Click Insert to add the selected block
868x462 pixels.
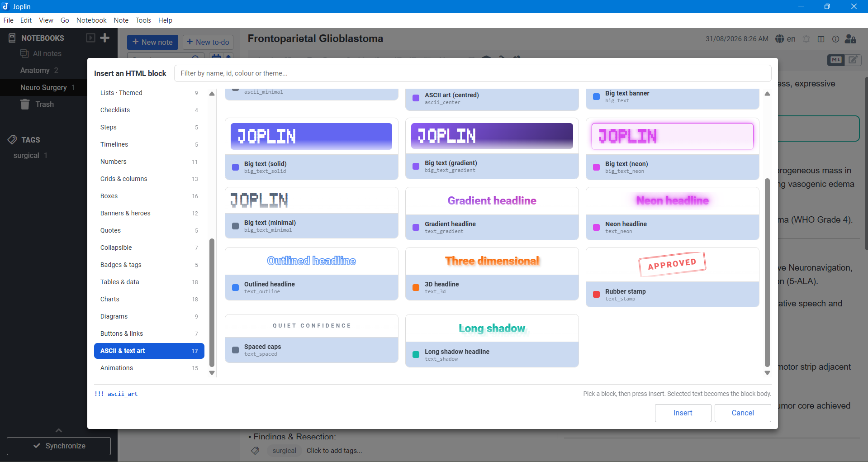pos(683,413)
